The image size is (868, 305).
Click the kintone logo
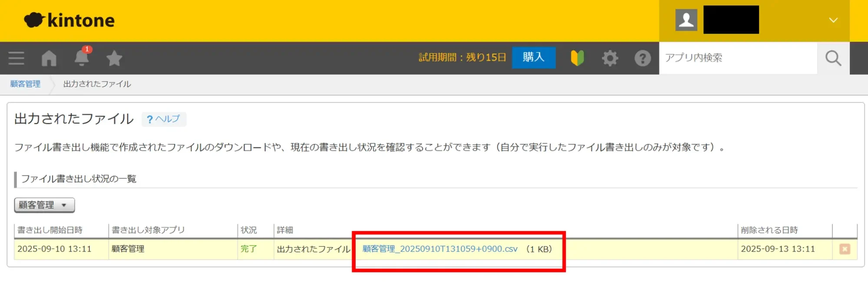pos(69,20)
